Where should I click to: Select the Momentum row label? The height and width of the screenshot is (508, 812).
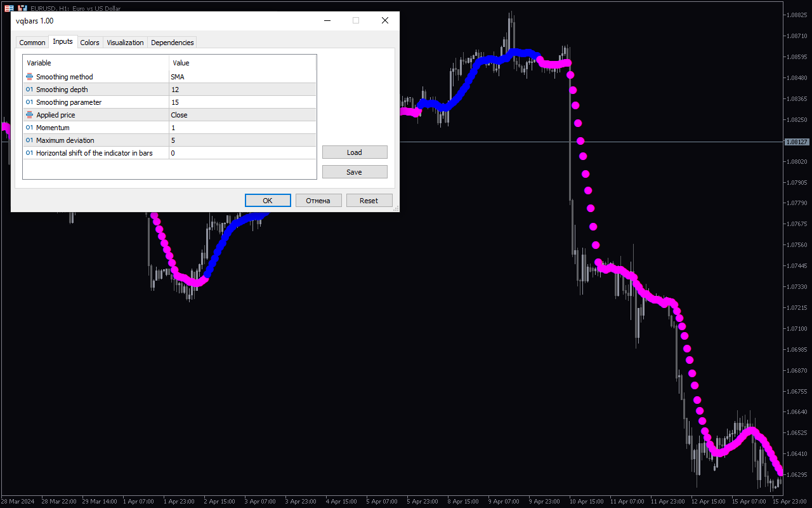[x=53, y=128]
